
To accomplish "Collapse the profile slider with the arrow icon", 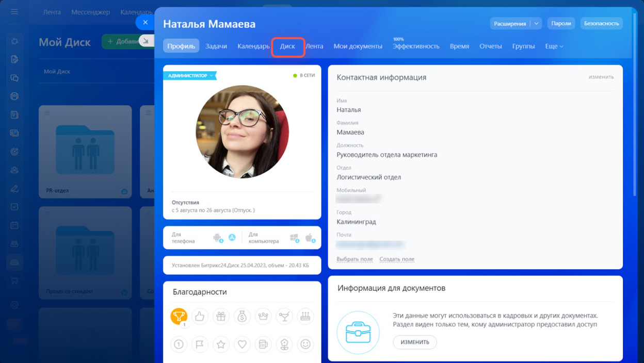I will 146,41.
